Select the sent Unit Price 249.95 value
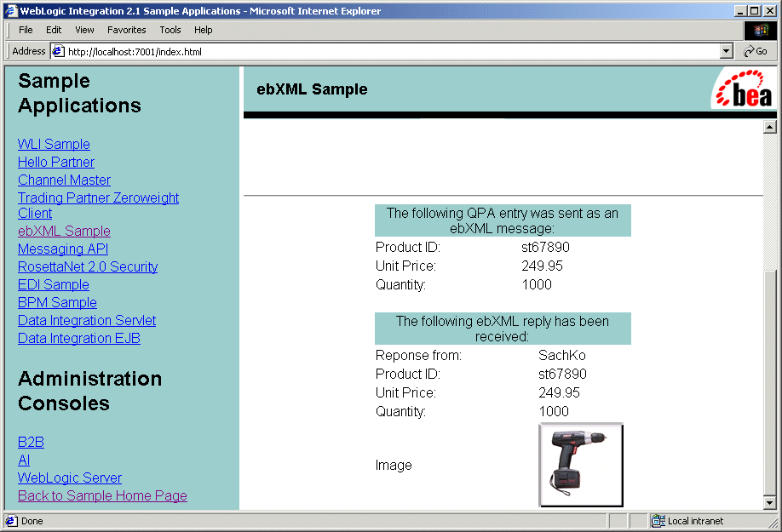 (542, 266)
